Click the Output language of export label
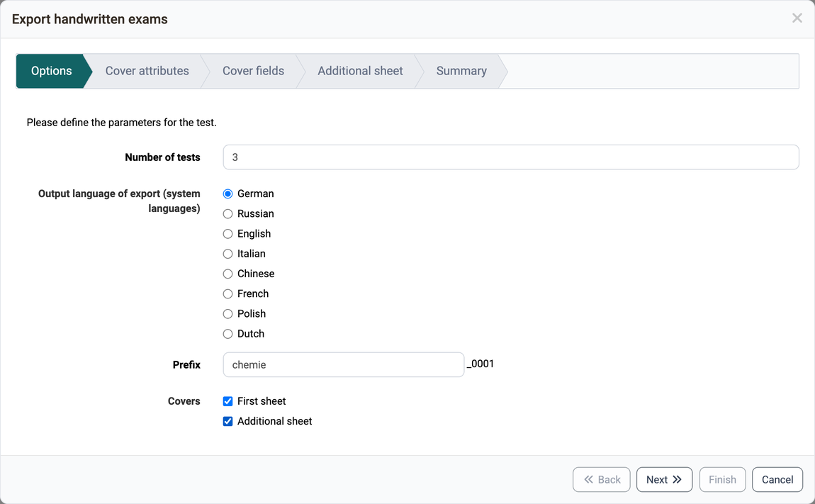 click(119, 201)
